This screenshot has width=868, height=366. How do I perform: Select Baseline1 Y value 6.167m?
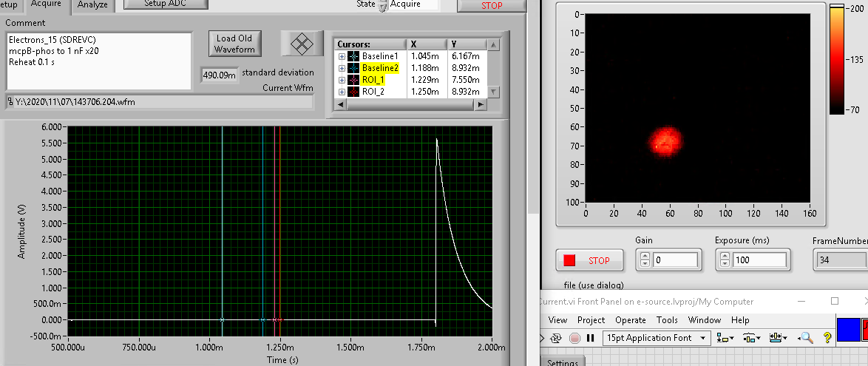[x=467, y=56]
